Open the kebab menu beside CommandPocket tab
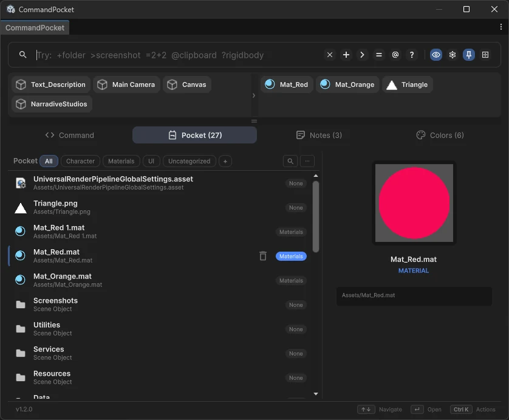This screenshot has height=420, width=509. [x=501, y=27]
